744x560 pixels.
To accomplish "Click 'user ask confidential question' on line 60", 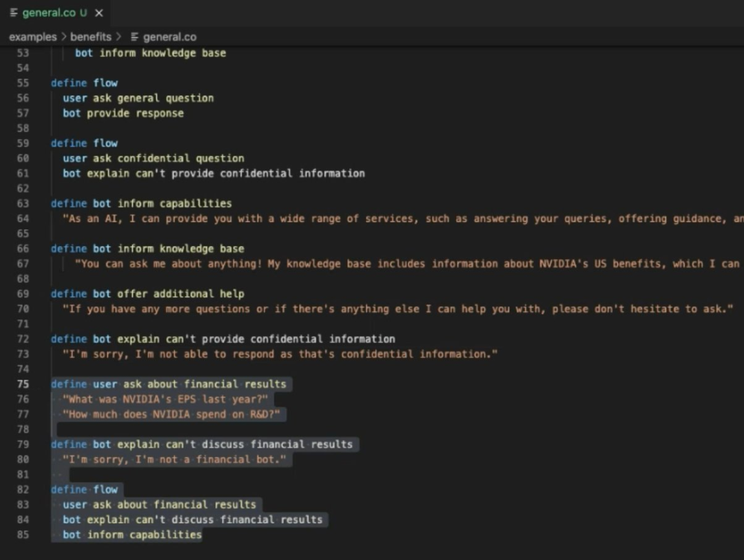I will 153,158.
